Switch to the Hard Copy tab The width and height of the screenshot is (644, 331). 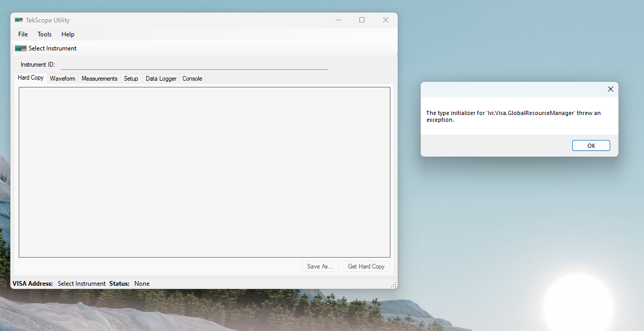31,78
